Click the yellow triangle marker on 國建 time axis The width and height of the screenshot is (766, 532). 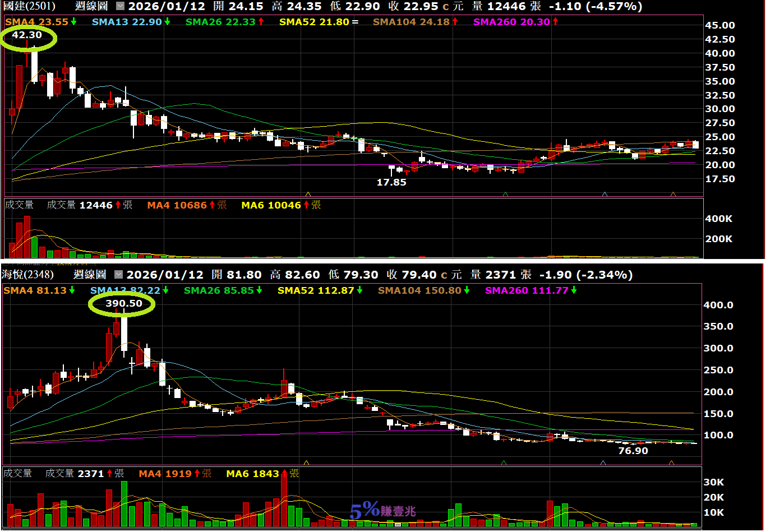tap(307, 194)
